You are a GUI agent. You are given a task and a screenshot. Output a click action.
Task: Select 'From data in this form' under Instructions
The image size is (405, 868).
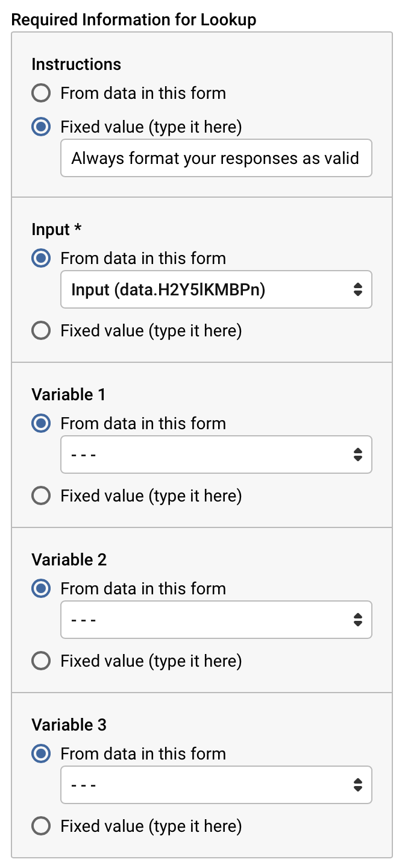pyautogui.click(x=41, y=93)
